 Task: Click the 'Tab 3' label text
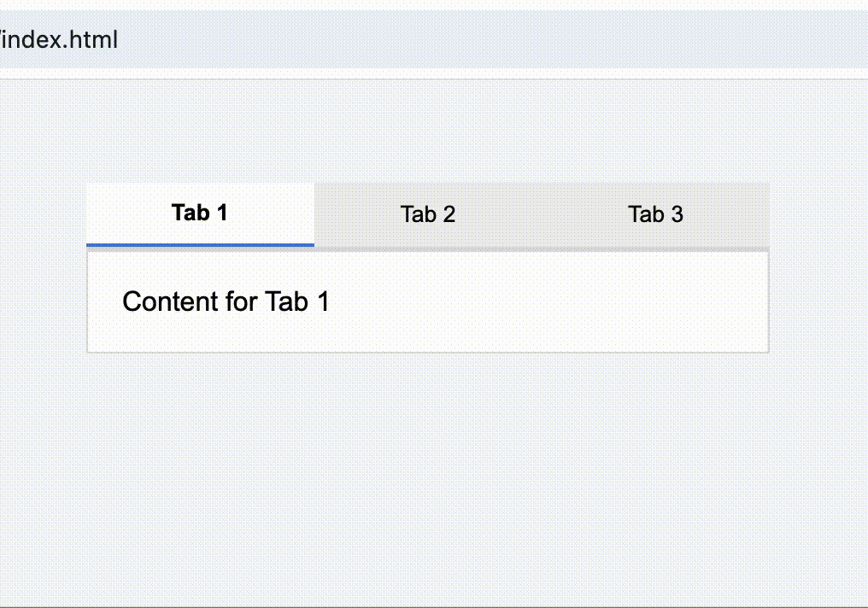(655, 214)
